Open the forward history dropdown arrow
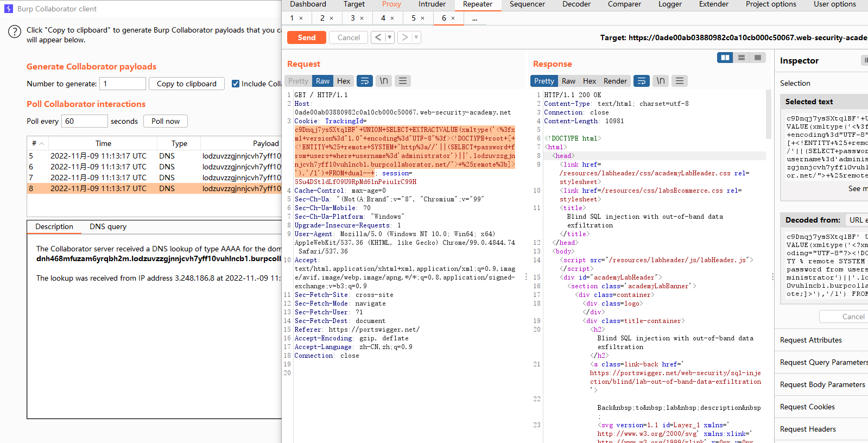868x443 pixels. point(416,37)
